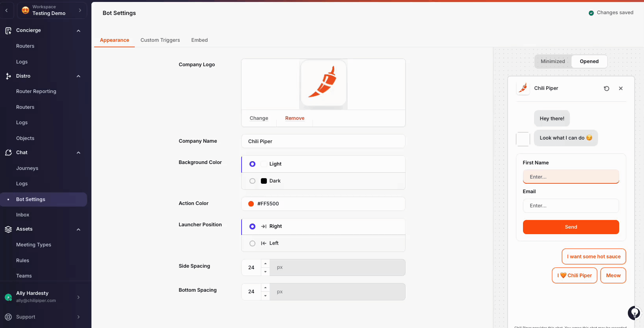Click the back arrow in sidebar header
644x328 pixels.
point(7,10)
